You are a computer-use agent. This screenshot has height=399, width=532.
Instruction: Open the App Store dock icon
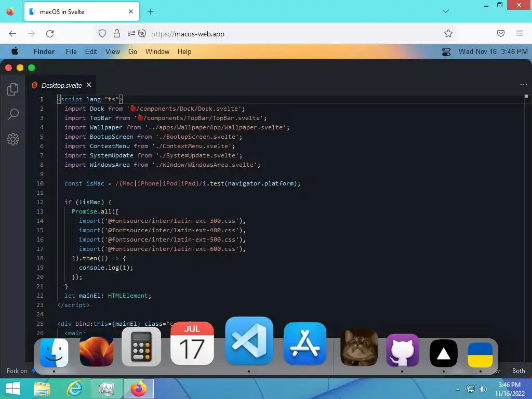[304, 343]
